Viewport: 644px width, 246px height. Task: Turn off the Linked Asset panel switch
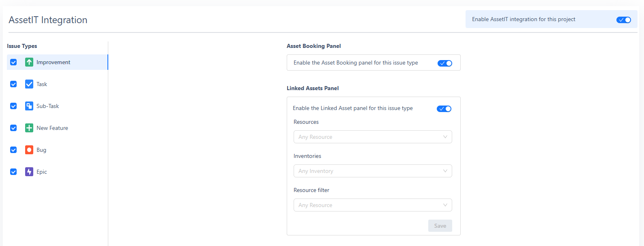(444, 108)
